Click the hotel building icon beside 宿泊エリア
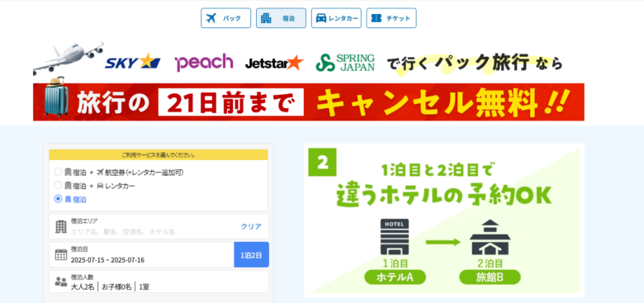 pyautogui.click(x=61, y=227)
